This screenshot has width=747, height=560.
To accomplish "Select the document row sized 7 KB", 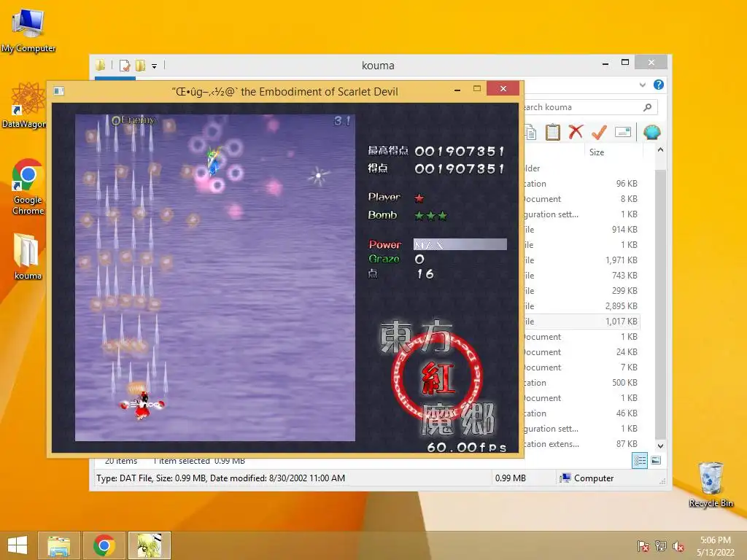I will [581, 367].
